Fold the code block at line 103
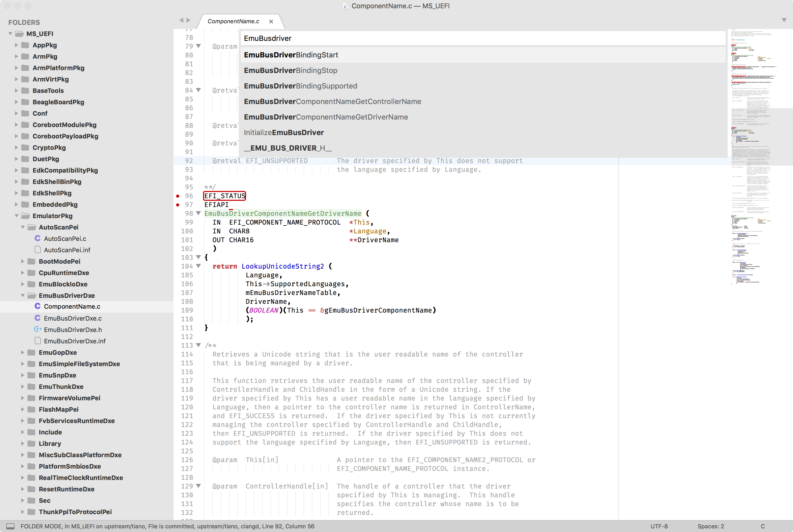The width and height of the screenshot is (793, 532). [199, 257]
